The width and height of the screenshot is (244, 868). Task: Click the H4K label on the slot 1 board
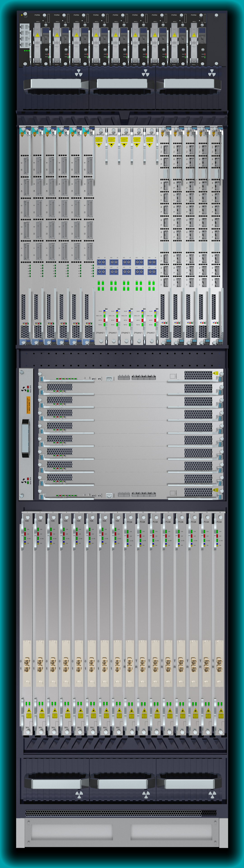pos(27,521)
